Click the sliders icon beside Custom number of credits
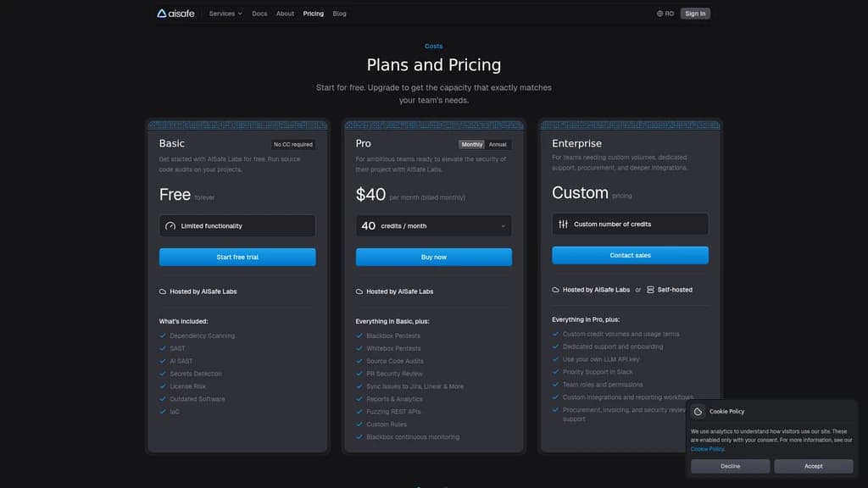The image size is (868, 488). 563,224
